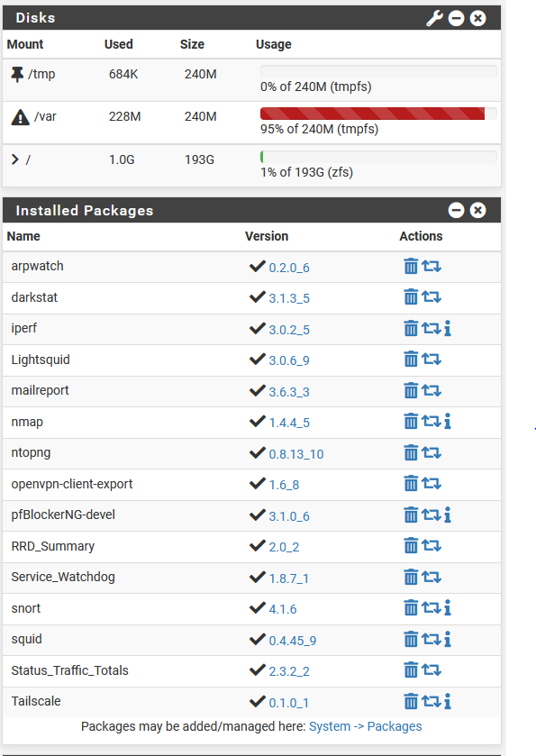Image resolution: width=536 pixels, height=756 pixels.
Task: Open squid version 0.4.45_9 link
Action: tap(293, 641)
